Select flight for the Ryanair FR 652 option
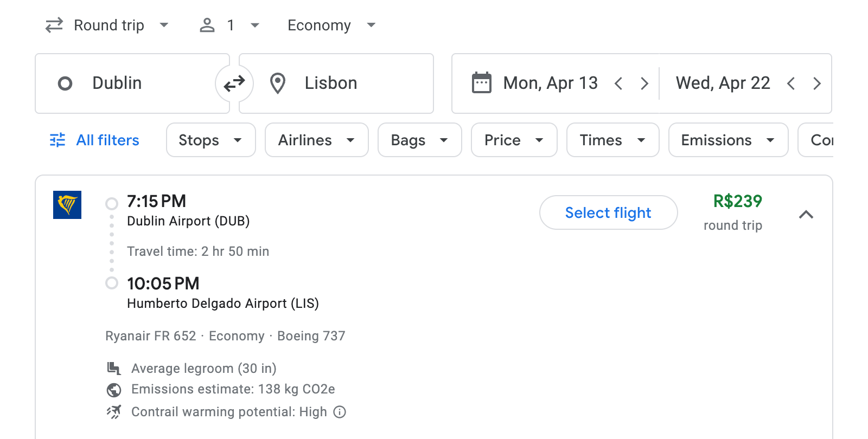 [608, 212]
